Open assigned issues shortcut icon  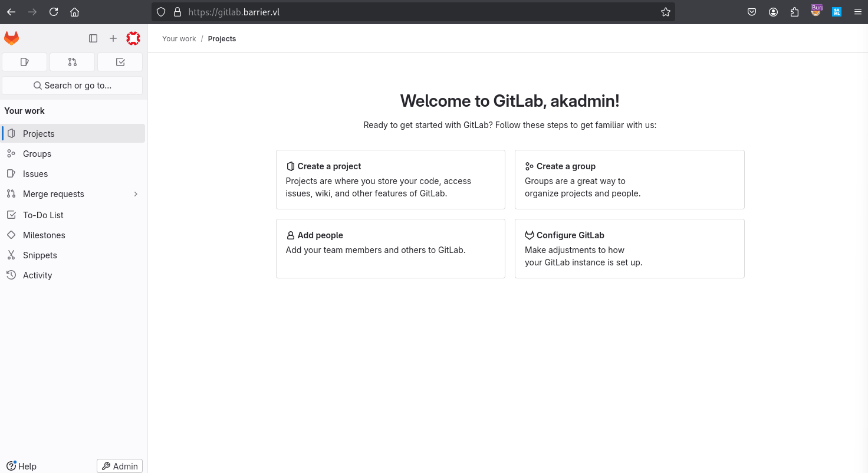click(x=25, y=62)
